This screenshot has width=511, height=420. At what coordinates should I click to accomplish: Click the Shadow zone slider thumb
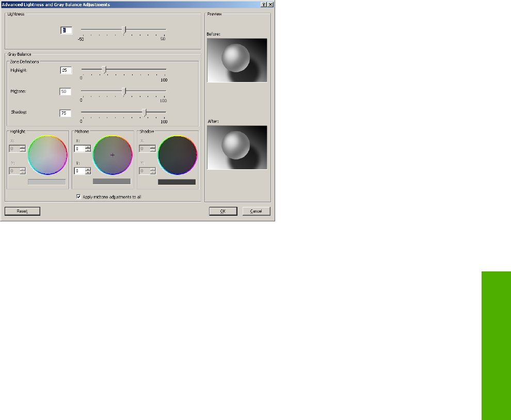145,112
